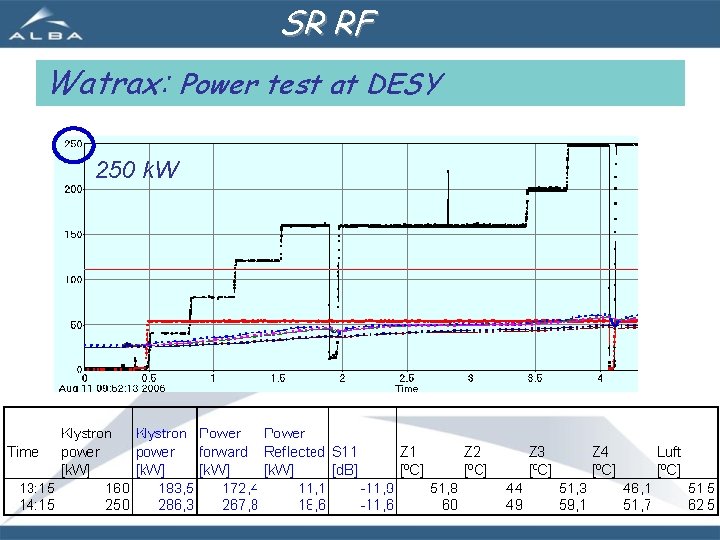The height and width of the screenshot is (540, 720).
Task: Click the 250 label on the chart's vertical axis
Action: point(73,144)
